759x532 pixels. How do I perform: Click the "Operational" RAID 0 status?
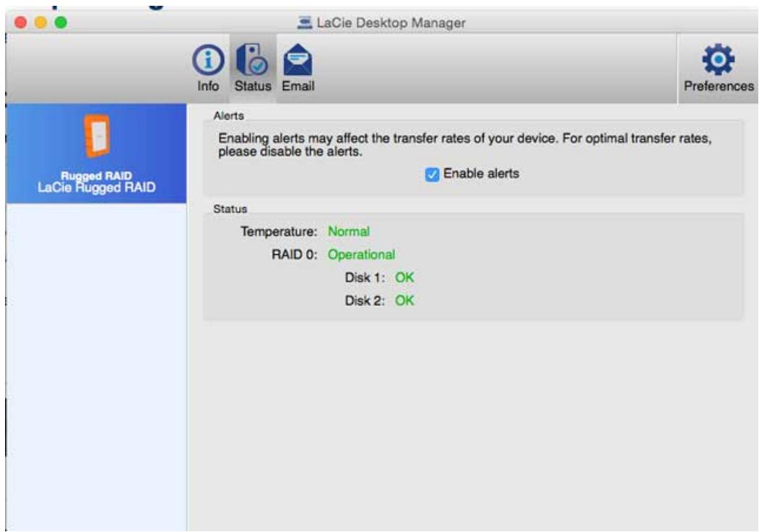pyautogui.click(x=362, y=254)
